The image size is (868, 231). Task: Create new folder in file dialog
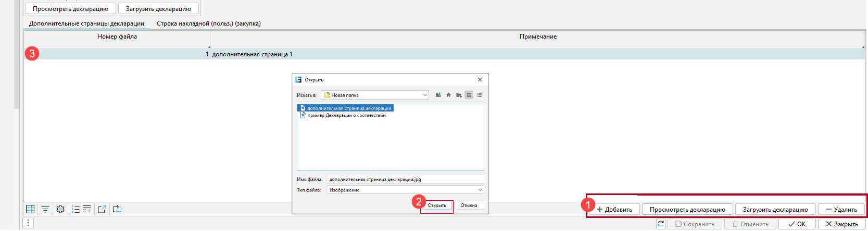(x=459, y=95)
